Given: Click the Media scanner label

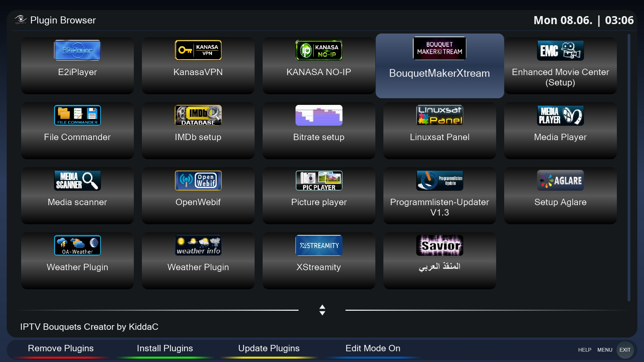Looking at the screenshot, I should 77,202.
